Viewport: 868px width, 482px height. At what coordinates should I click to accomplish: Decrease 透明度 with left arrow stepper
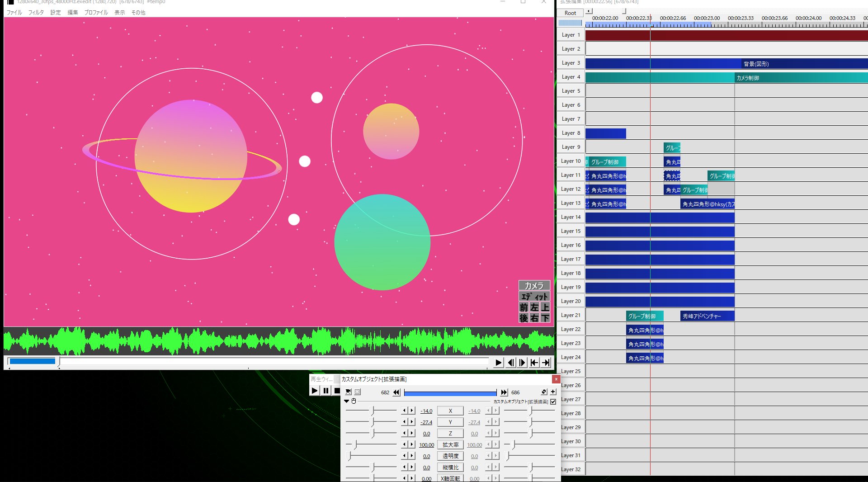pyautogui.click(x=405, y=456)
